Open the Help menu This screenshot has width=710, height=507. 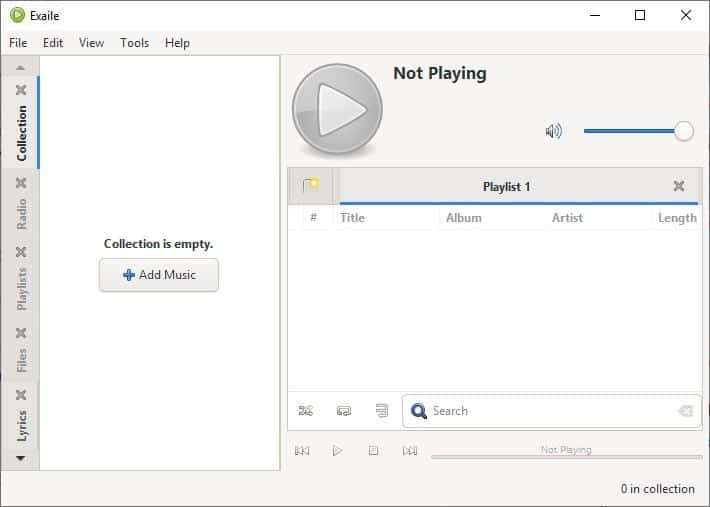[x=177, y=43]
